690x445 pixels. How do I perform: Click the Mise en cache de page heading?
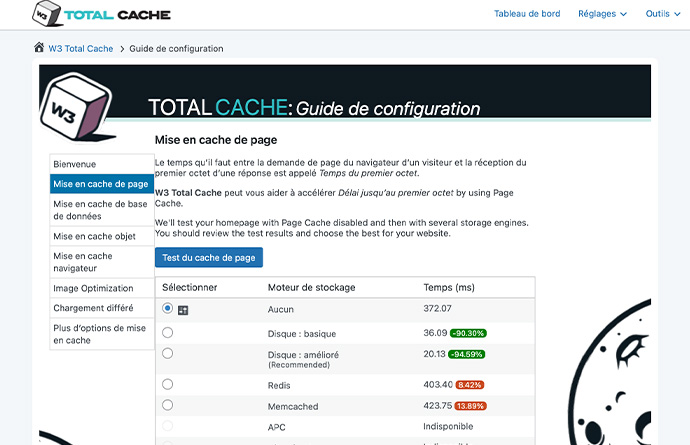coord(216,140)
